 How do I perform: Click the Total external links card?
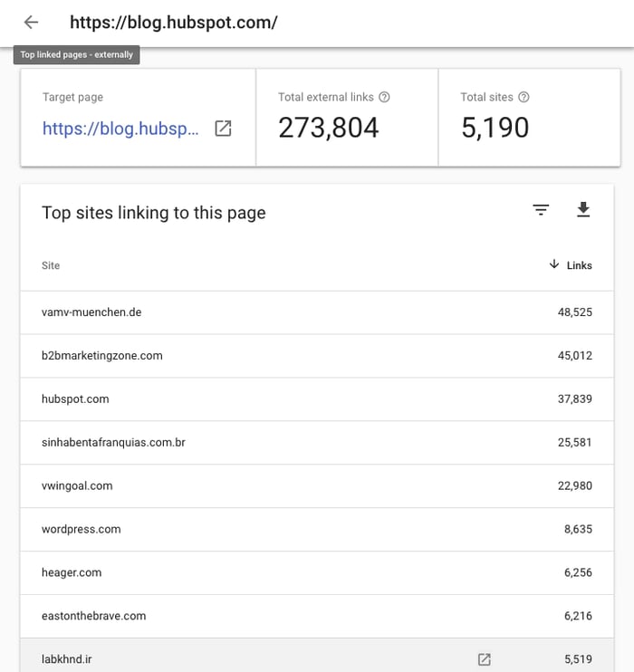pyautogui.click(x=347, y=118)
